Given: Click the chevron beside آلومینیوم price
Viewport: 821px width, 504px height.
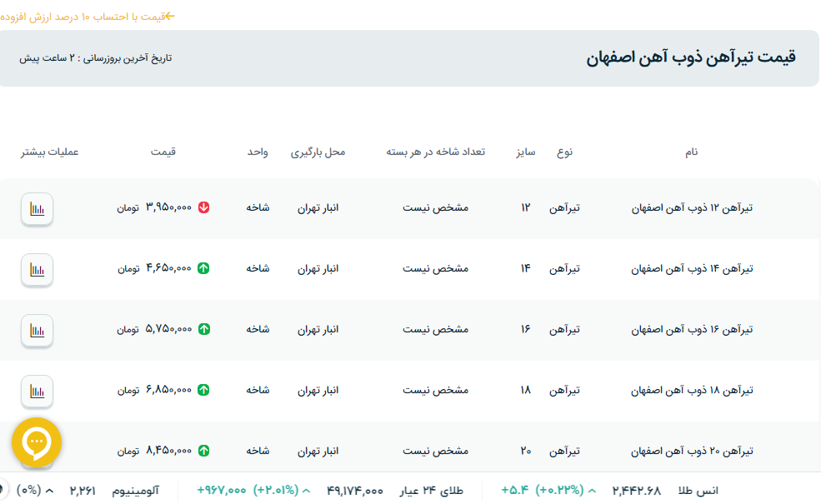Looking at the screenshot, I should coord(49,491).
